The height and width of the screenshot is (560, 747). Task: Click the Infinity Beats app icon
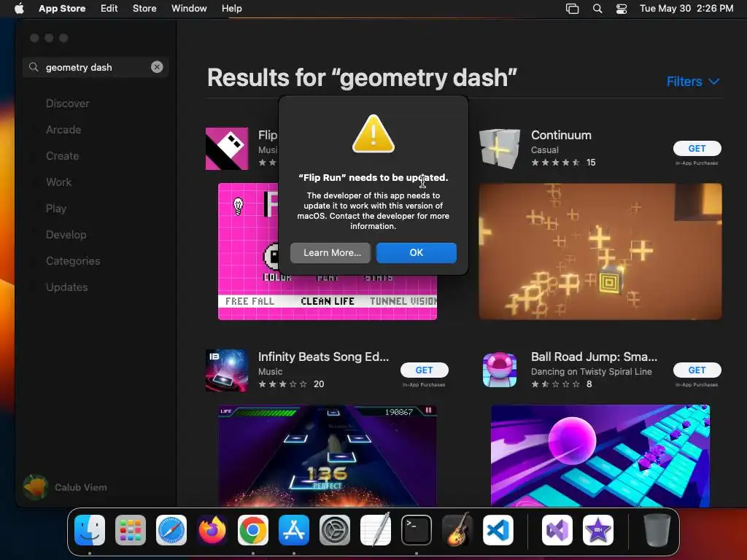[227, 370]
